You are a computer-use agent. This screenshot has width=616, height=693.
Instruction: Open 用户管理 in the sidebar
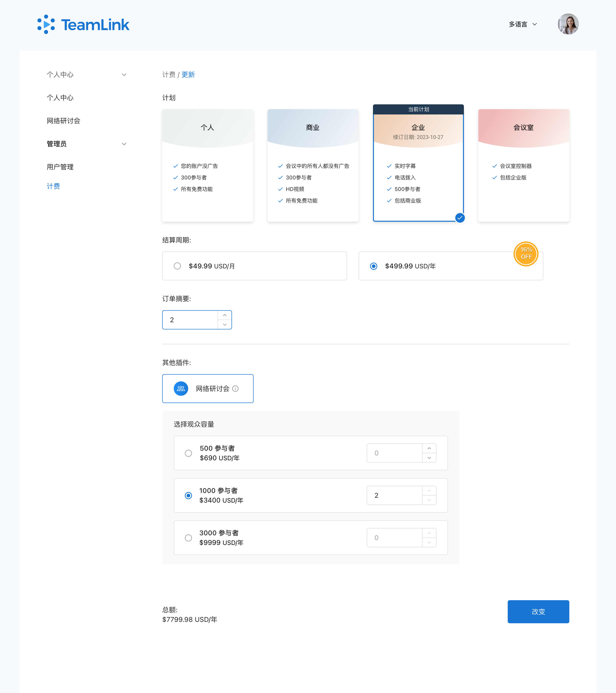(x=60, y=167)
